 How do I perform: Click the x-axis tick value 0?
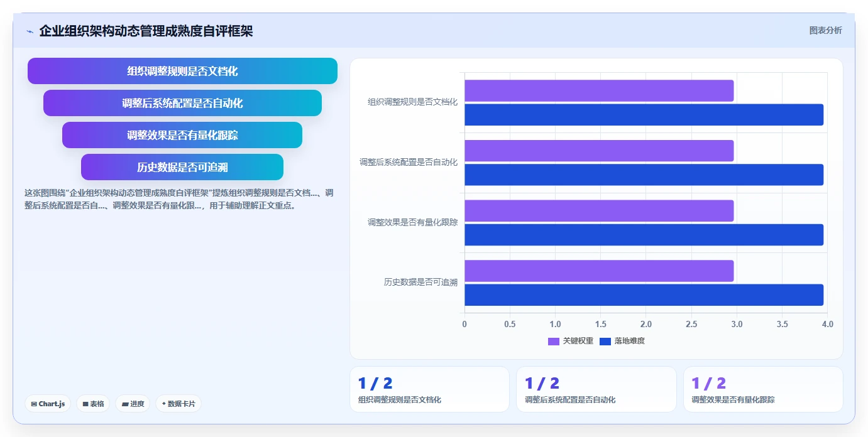coord(464,325)
